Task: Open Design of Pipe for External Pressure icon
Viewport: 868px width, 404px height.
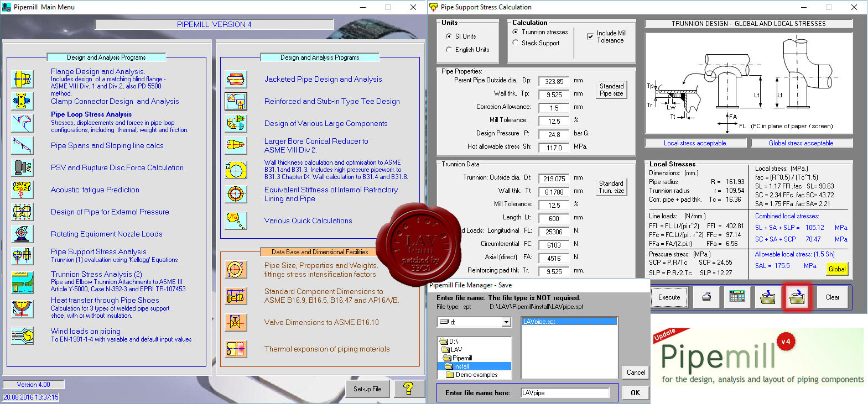Action: coord(23,212)
